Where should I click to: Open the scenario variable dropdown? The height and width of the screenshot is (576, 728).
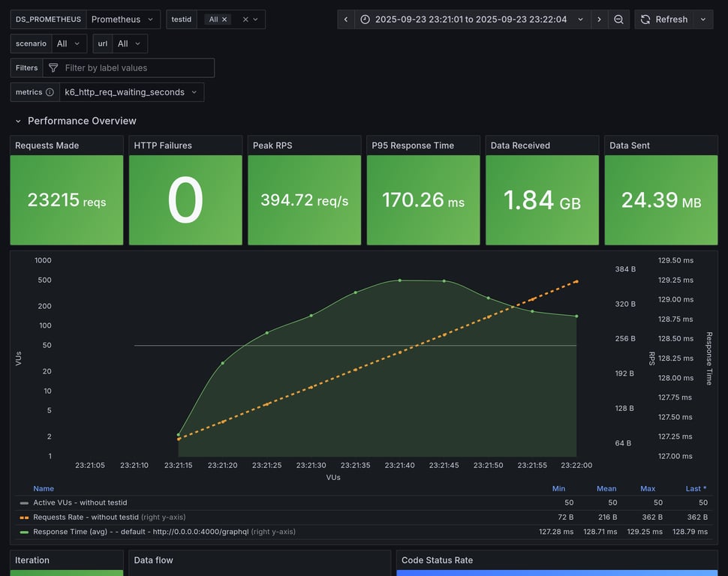[x=69, y=43]
